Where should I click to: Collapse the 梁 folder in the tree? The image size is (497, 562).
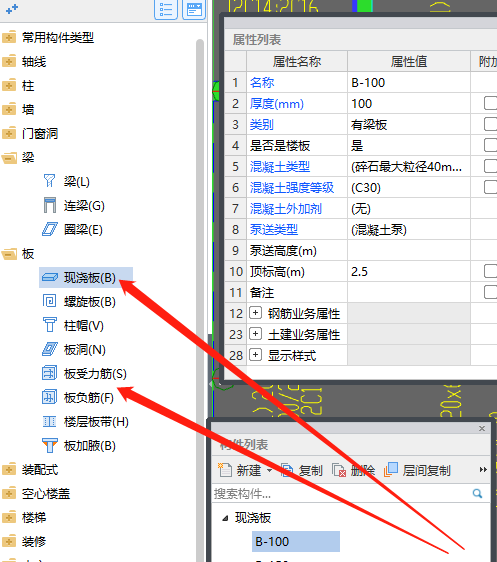pyautogui.click(x=9, y=157)
